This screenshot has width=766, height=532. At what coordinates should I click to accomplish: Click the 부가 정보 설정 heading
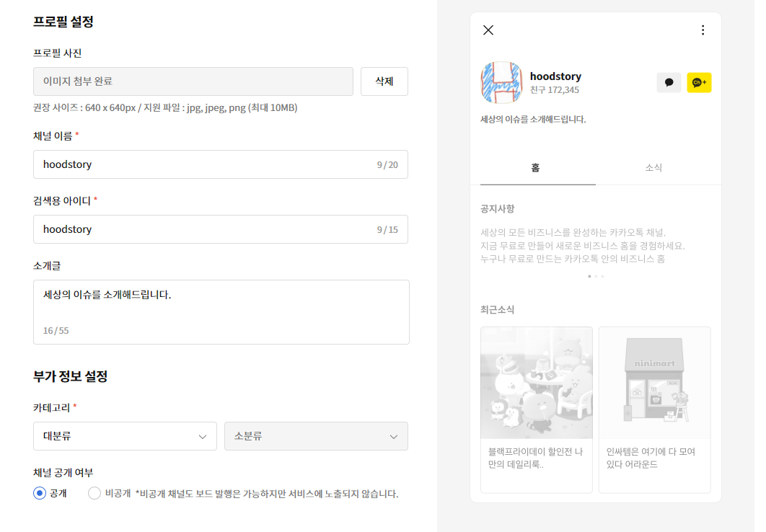pos(71,376)
